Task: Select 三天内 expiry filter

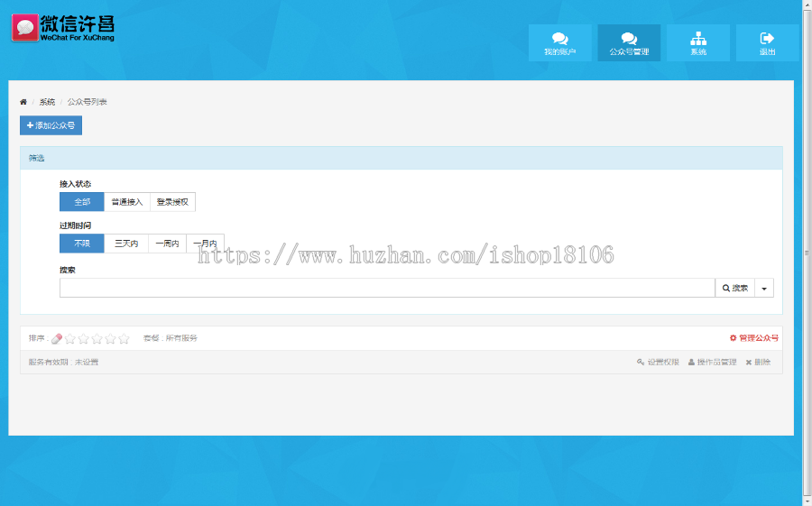Action: click(126, 244)
